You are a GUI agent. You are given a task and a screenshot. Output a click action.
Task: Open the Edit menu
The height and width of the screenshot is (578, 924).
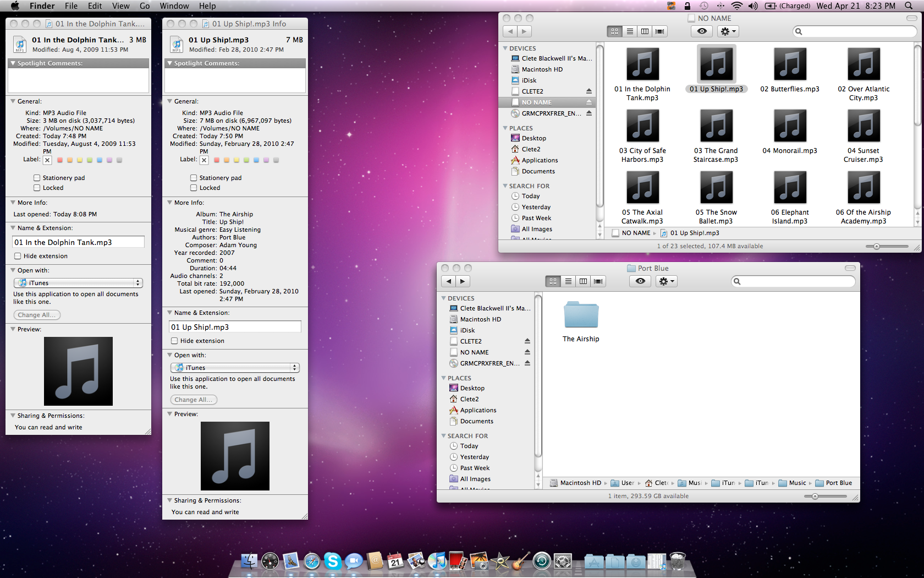pyautogui.click(x=95, y=6)
